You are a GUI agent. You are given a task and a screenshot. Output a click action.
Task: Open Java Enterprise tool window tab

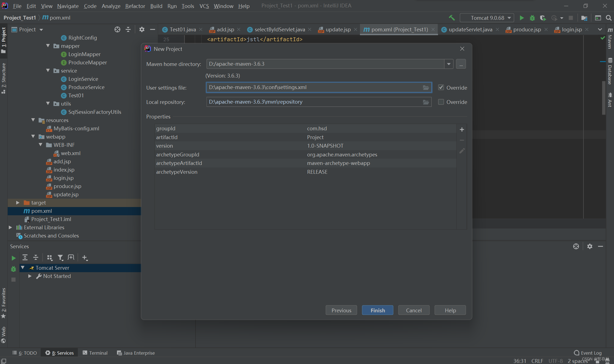pos(136,353)
